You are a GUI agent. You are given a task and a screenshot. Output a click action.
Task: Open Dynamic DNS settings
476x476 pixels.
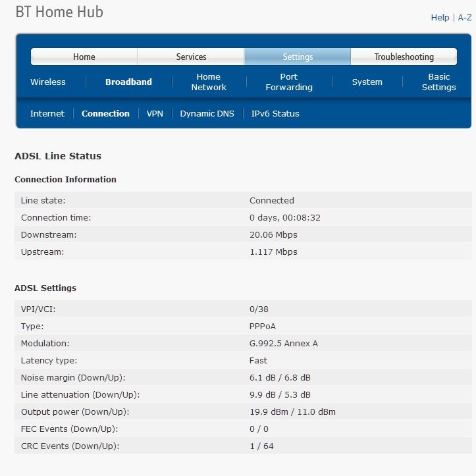[207, 113]
